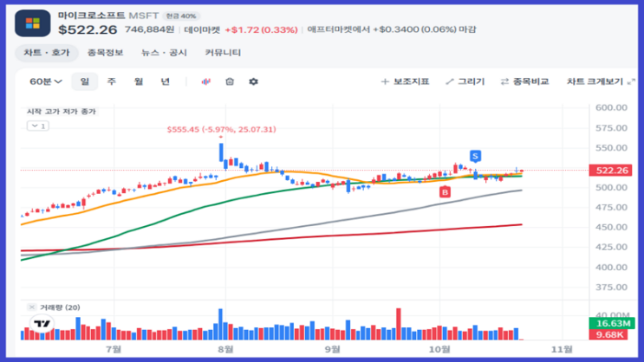Click the $522.26 current price text
The width and height of the screenshot is (644, 362).
tap(88, 29)
